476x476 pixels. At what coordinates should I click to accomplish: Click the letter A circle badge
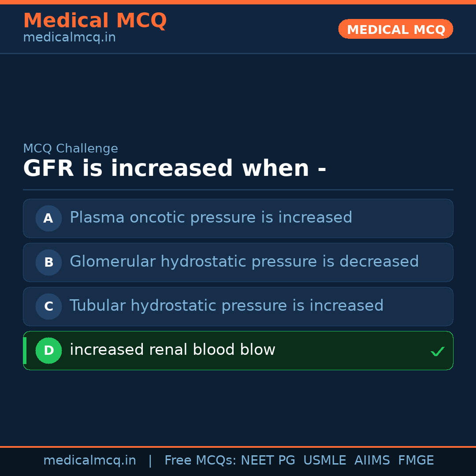point(48,218)
